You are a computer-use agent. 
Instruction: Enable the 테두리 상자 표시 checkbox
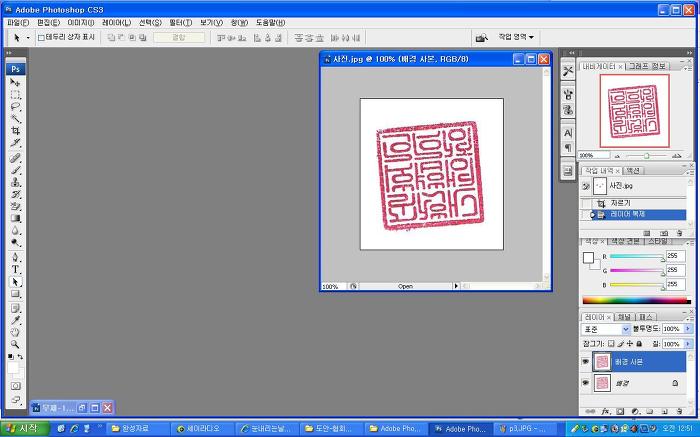click(x=41, y=38)
